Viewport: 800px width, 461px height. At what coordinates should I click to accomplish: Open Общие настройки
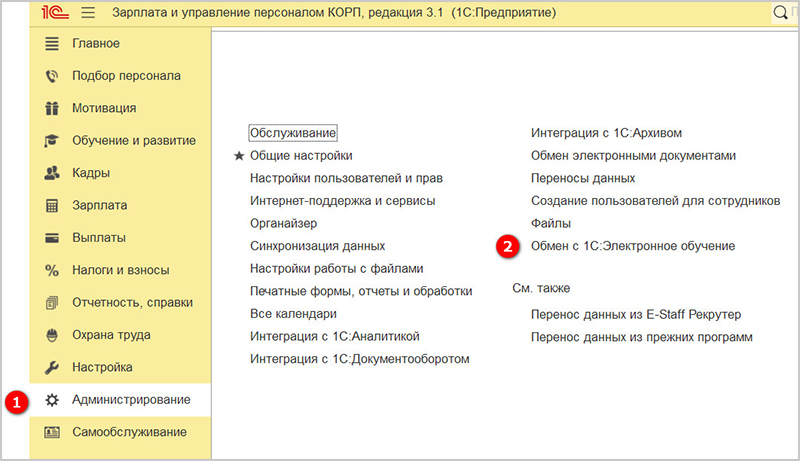pyautogui.click(x=301, y=156)
